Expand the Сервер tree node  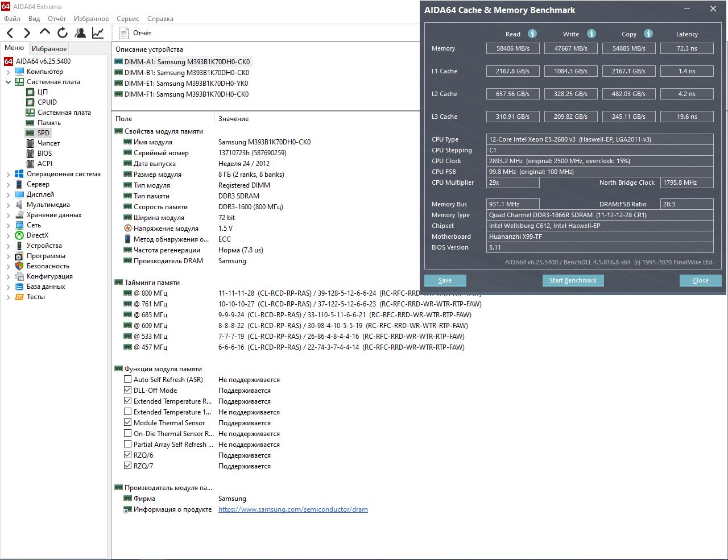point(8,184)
